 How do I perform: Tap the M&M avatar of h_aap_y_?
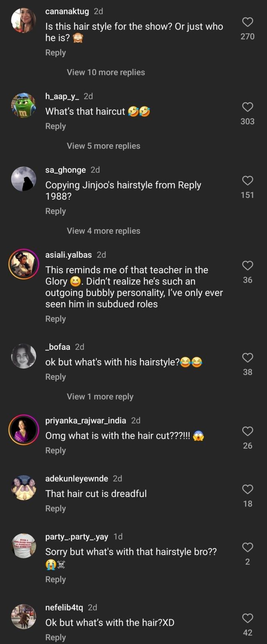[x=23, y=105]
